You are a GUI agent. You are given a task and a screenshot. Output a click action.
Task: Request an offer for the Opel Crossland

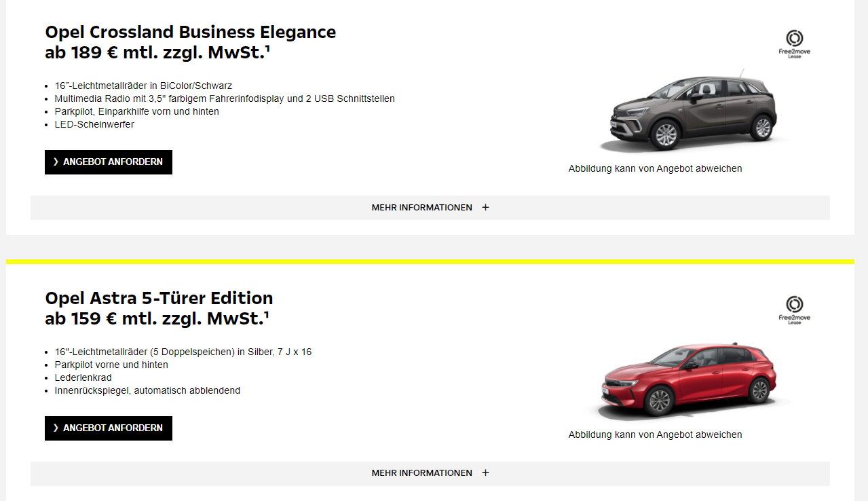[x=109, y=162]
